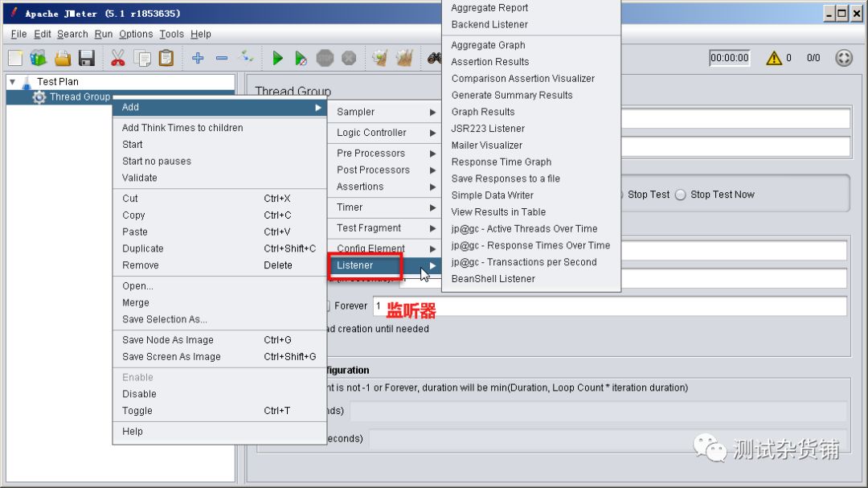Open the Templates icon in toolbar
This screenshot has width=868, height=488.
pyautogui.click(x=39, y=58)
